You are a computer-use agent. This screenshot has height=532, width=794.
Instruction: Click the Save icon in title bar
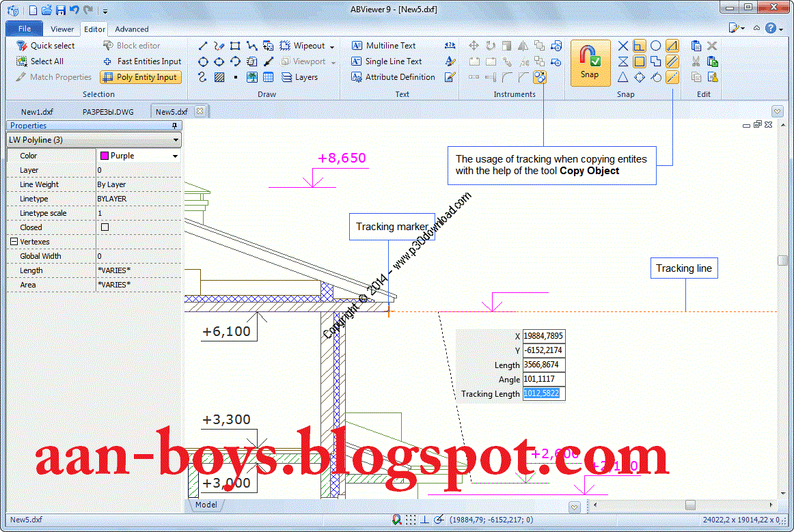(60, 10)
